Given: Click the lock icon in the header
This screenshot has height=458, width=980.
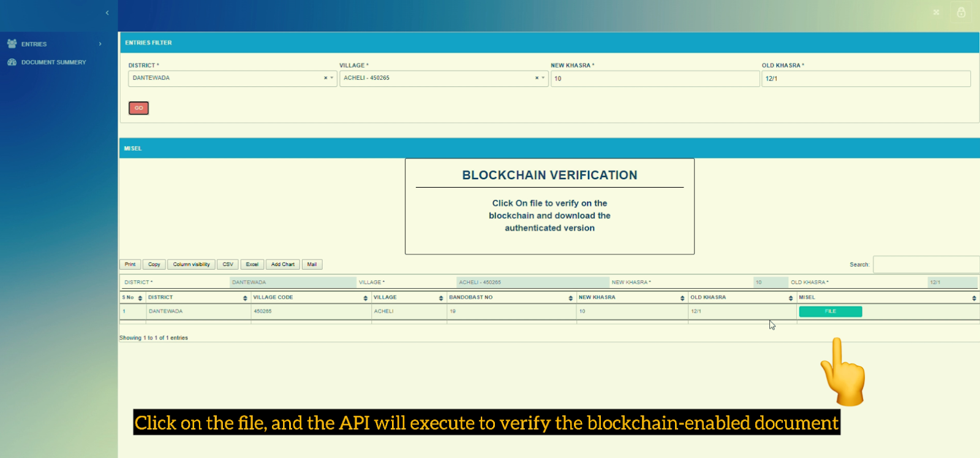Looking at the screenshot, I should click(960, 12).
